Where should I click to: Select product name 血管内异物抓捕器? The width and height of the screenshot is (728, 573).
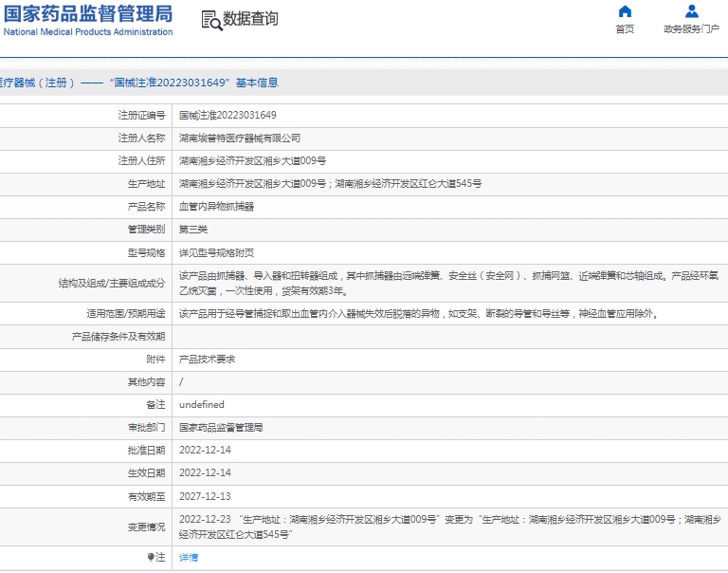(216, 206)
